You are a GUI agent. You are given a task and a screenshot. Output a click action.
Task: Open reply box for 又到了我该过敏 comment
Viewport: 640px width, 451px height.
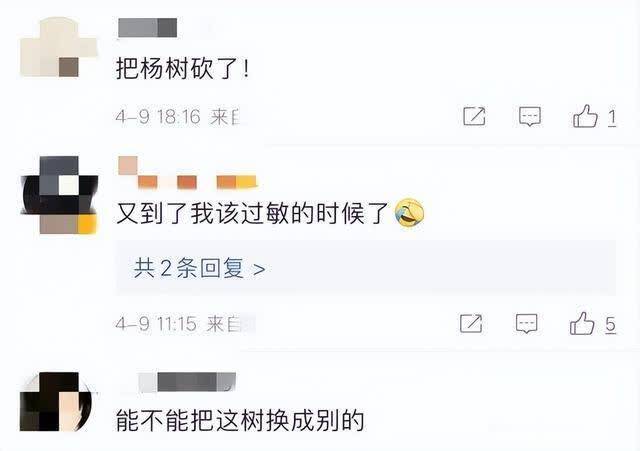click(x=527, y=324)
